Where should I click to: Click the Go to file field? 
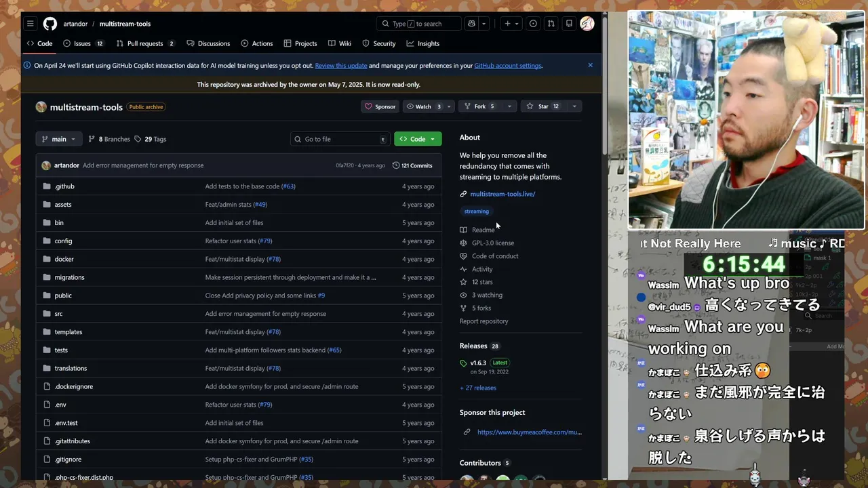(x=340, y=139)
